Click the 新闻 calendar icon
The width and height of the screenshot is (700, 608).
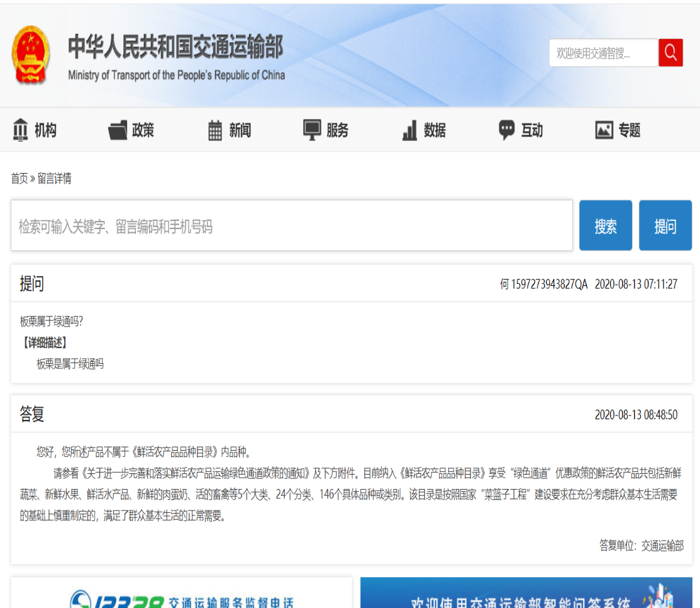215,130
